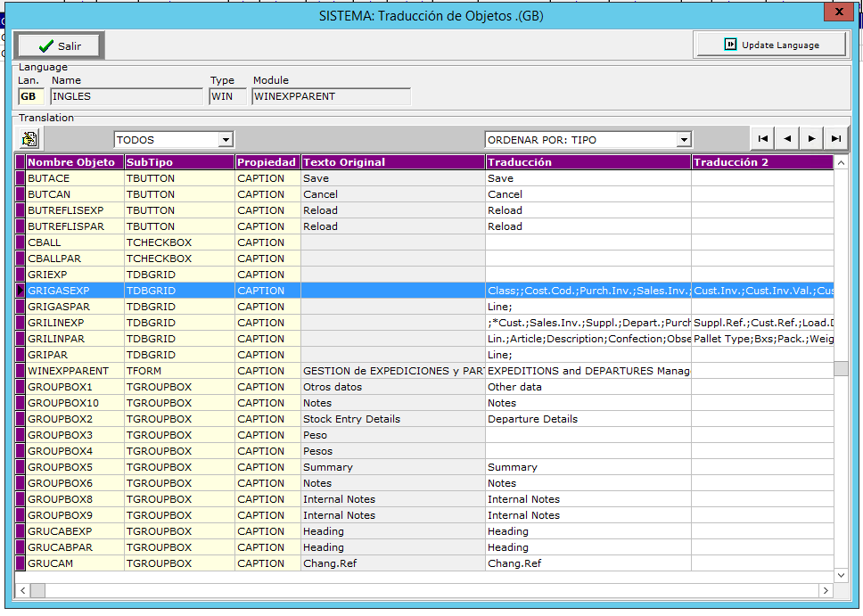Click the Salir button with green checkmark

(x=59, y=45)
